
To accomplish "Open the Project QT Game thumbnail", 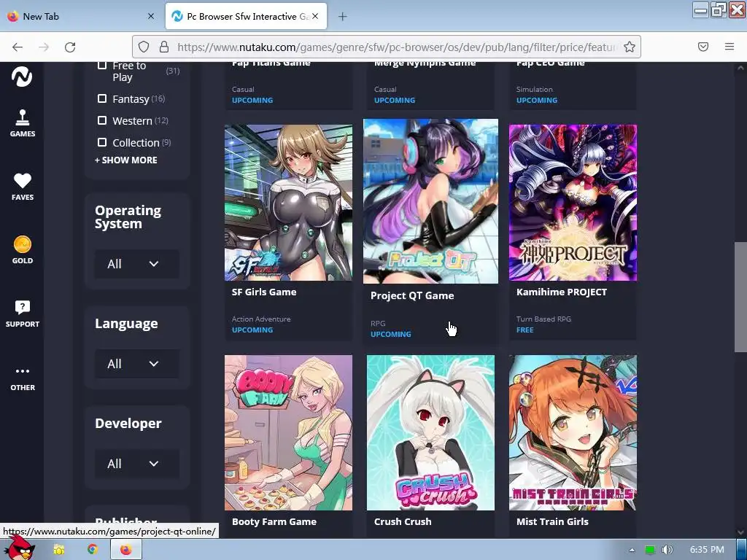I will pyautogui.click(x=430, y=201).
